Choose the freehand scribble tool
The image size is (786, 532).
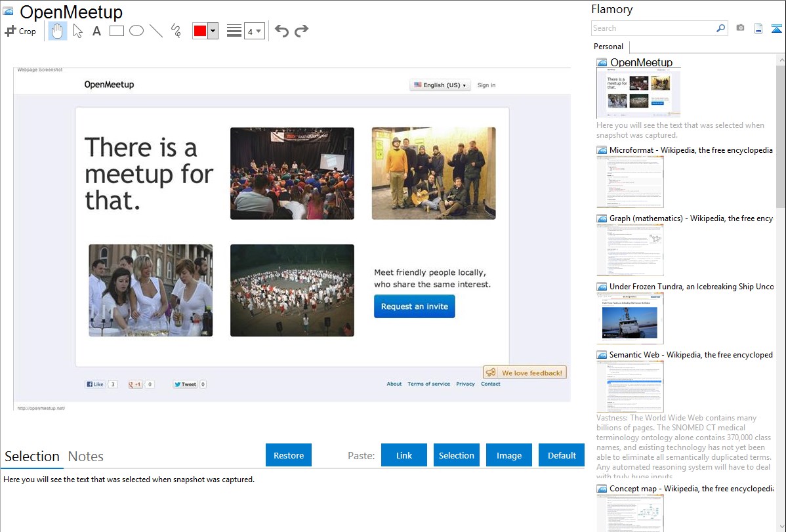176,31
